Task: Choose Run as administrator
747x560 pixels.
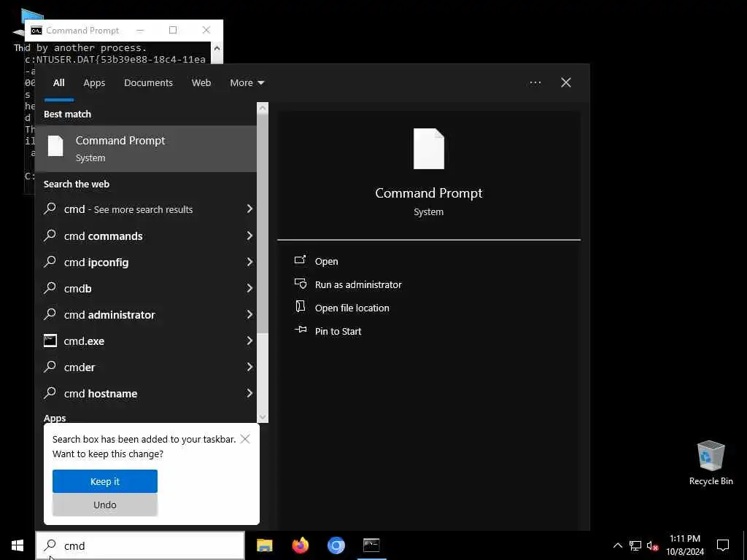Action: pos(358,285)
